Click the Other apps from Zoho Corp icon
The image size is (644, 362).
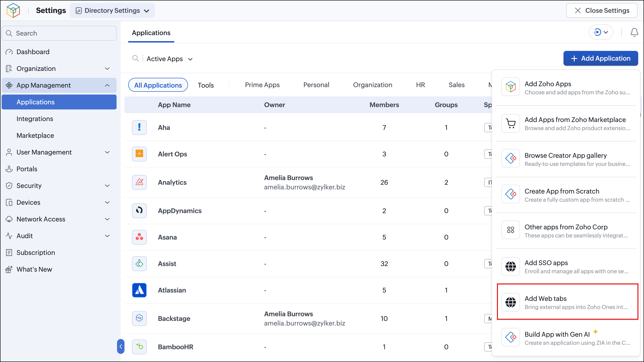click(510, 230)
